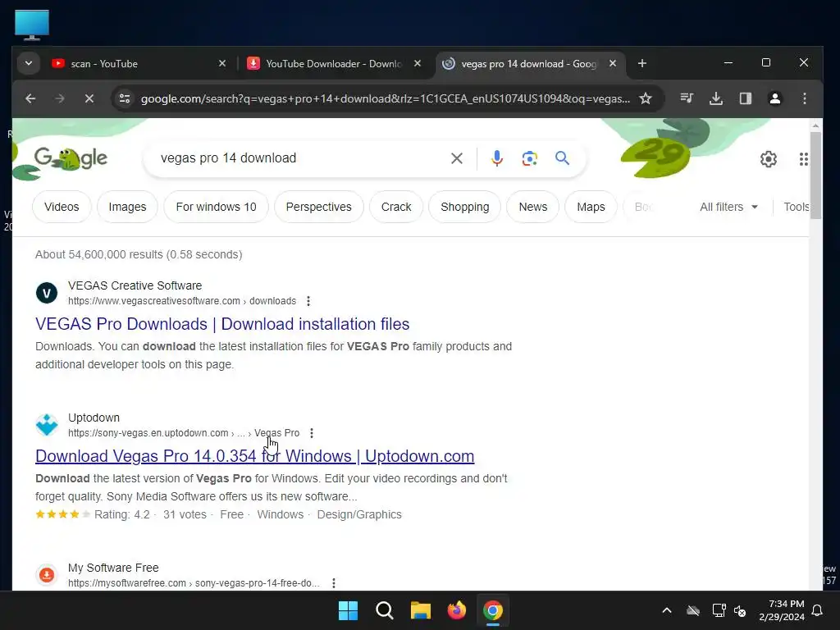Open VEGAS Pro Downloads result link
Viewport: 840px width, 630px height.
click(x=222, y=324)
